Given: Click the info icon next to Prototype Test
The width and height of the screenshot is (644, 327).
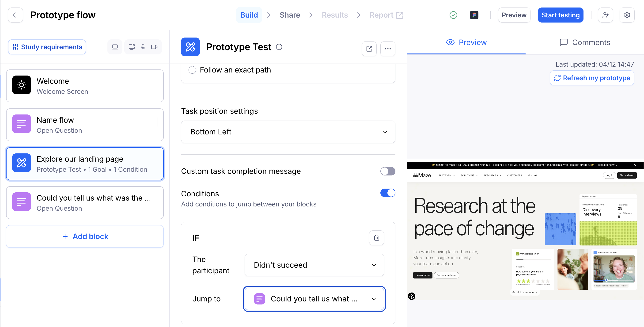Looking at the screenshot, I should coord(279,47).
